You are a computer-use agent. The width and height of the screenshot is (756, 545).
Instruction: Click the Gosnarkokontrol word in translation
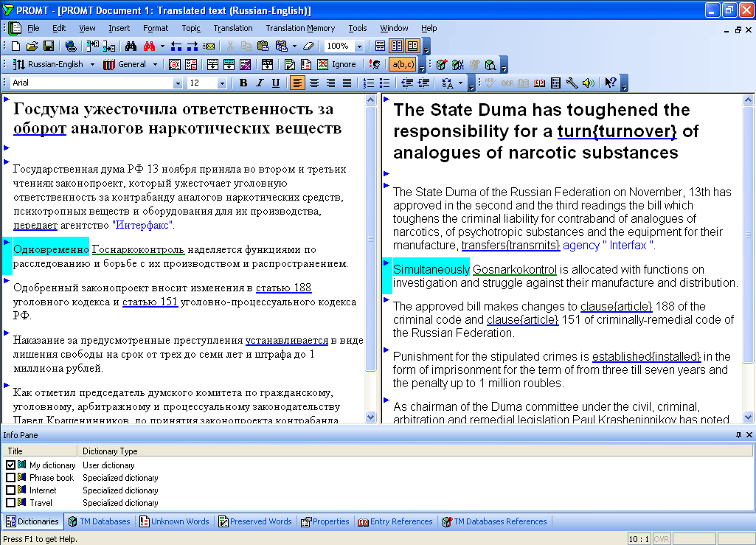pos(514,269)
